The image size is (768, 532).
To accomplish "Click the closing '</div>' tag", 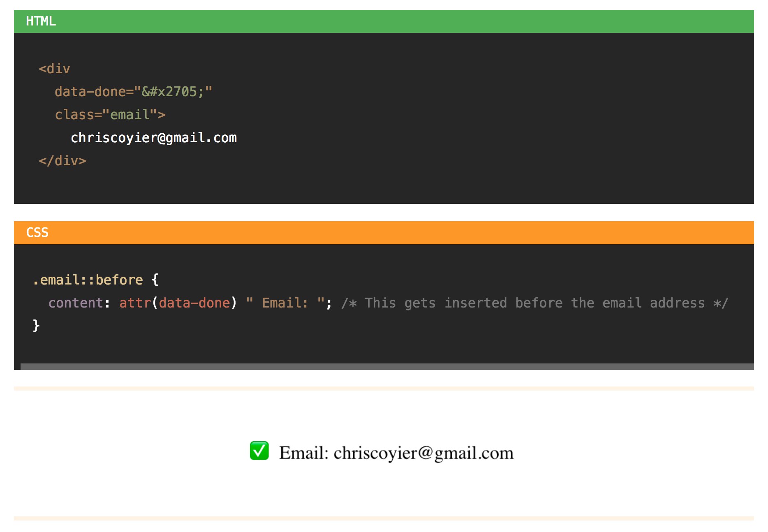I will click(62, 161).
